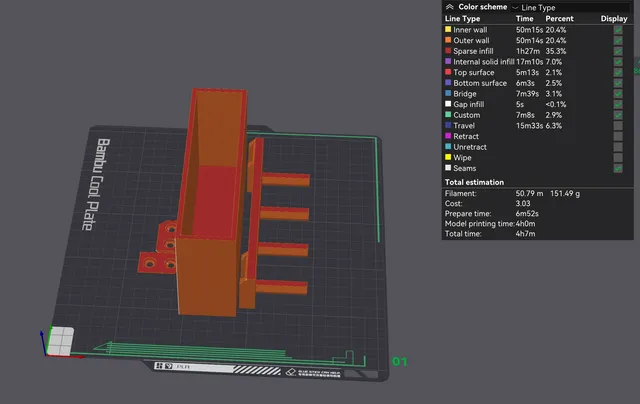This screenshot has width=640, height=404.
Task: Click the XYZ axes orientation cube
Action: click(x=60, y=341)
